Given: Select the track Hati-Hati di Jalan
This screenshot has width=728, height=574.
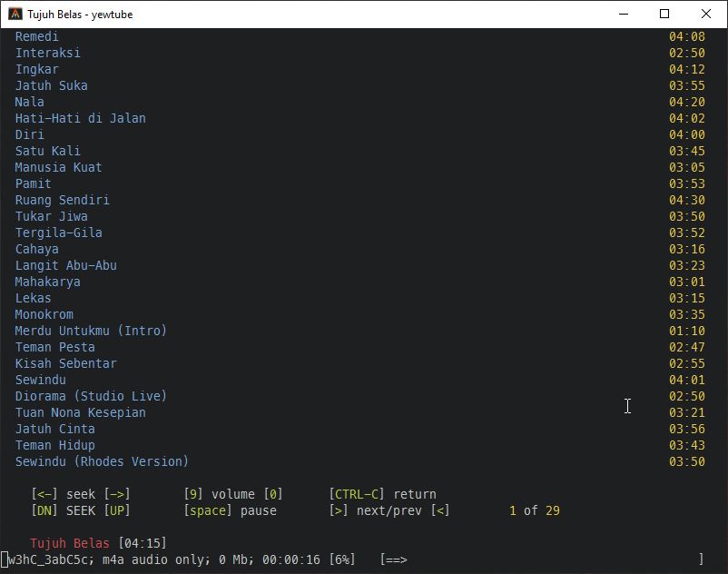Looking at the screenshot, I should 80,118.
